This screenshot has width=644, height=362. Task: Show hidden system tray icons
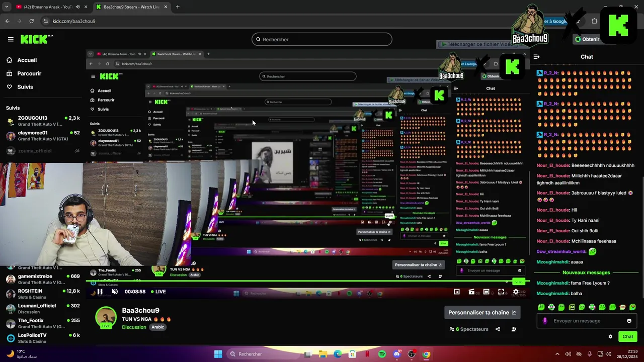(557, 354)
